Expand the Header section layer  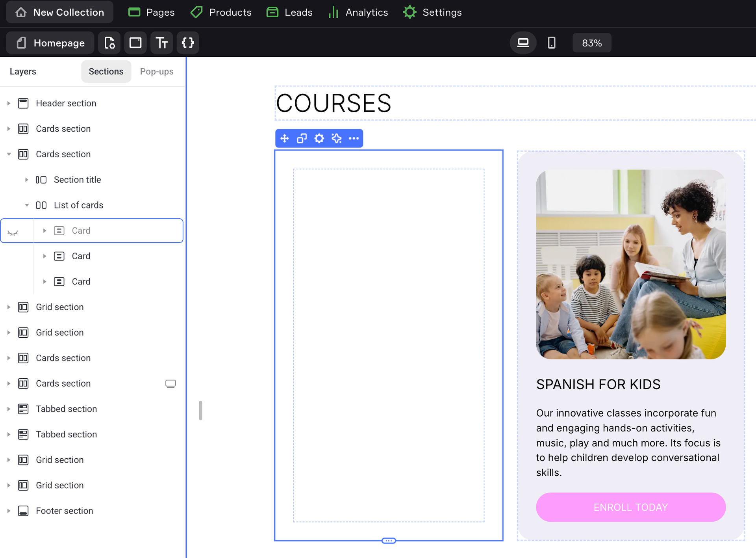[9, 103]
